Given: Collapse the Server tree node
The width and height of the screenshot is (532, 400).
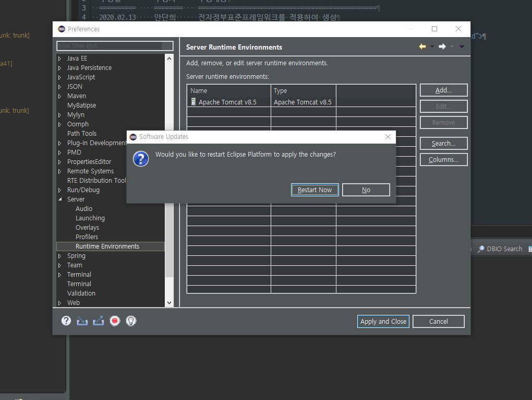Looking at the screenshot, I should coord(60,199).
